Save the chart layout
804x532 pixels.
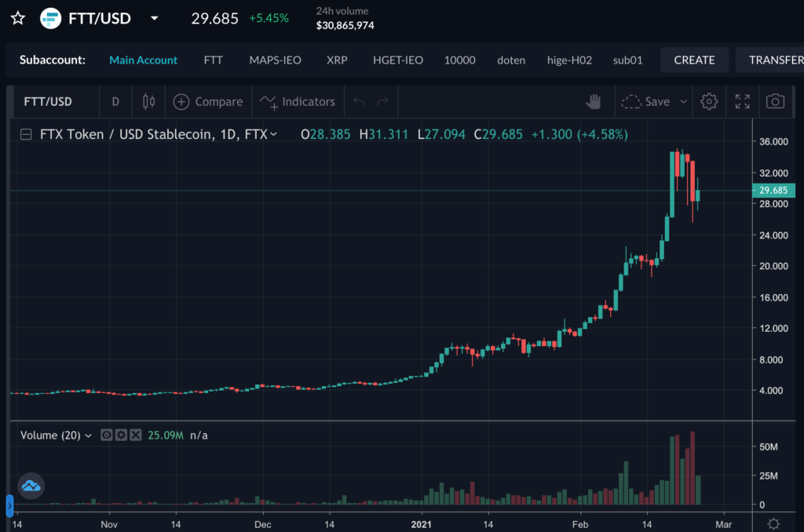645,101
